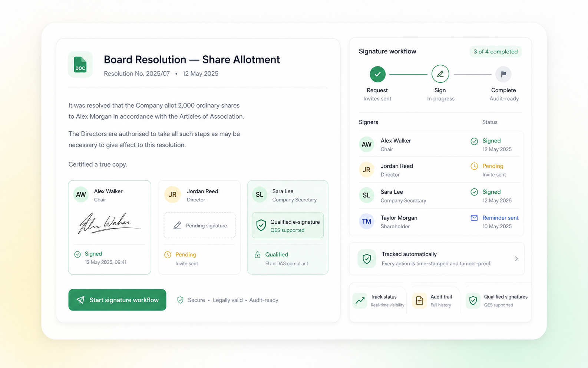
Task: Click Taylor Morgan's name in Signers list
Action: (399, 218)
